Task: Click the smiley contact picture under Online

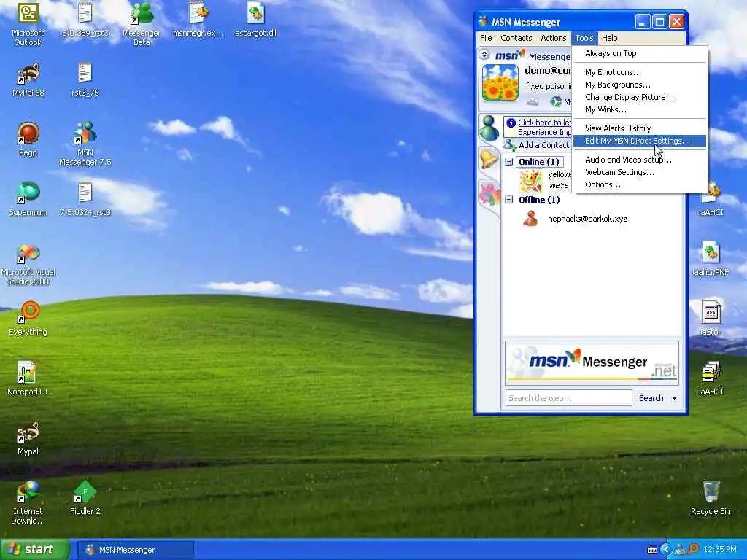Action: pos(530,181)
